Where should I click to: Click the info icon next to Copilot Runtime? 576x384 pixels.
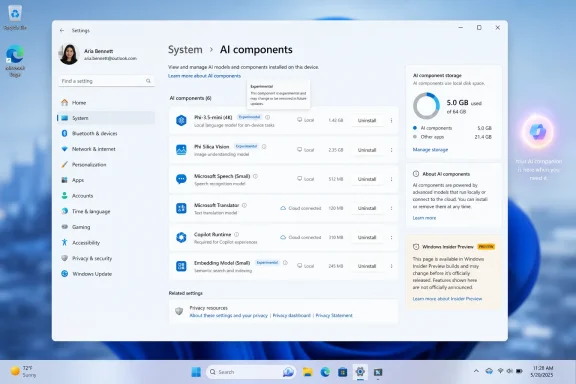tap(237, 234)
